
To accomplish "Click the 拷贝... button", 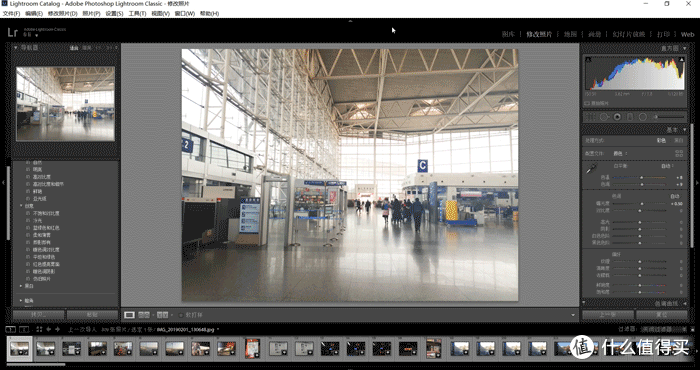I will [x=39, y=315].
